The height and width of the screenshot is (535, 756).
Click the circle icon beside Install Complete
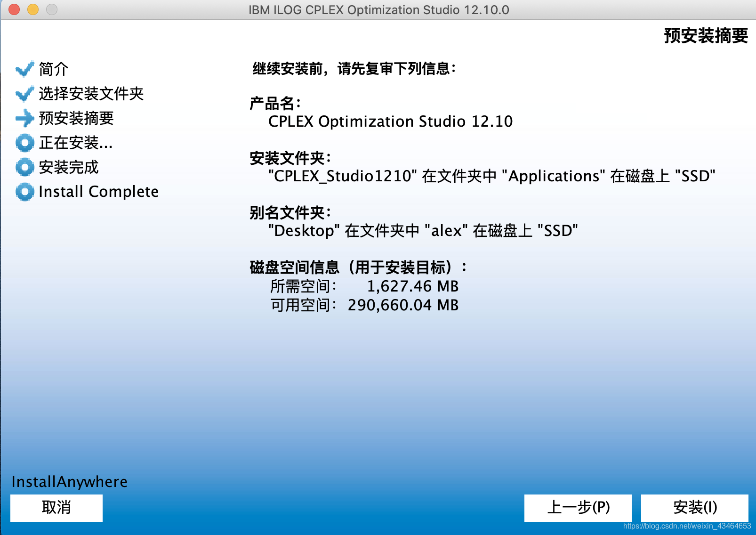click(x=24, y=192)
